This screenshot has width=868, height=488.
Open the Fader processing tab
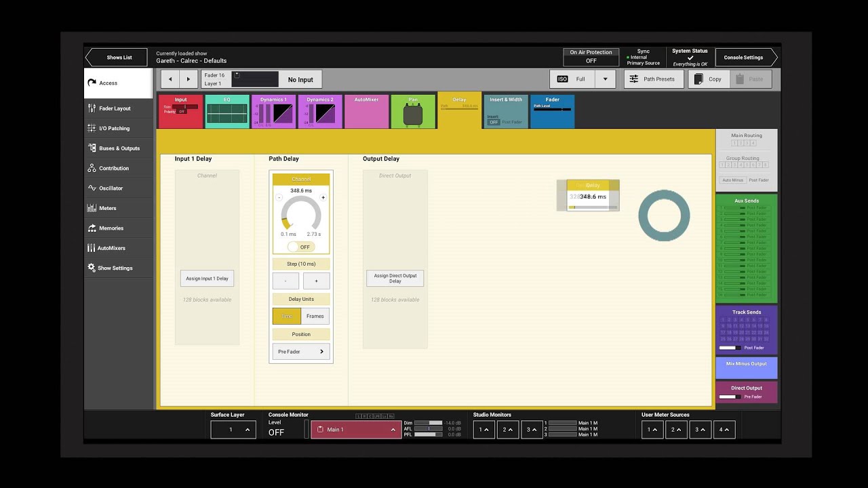pyautogui.click(x=553, y=111)
